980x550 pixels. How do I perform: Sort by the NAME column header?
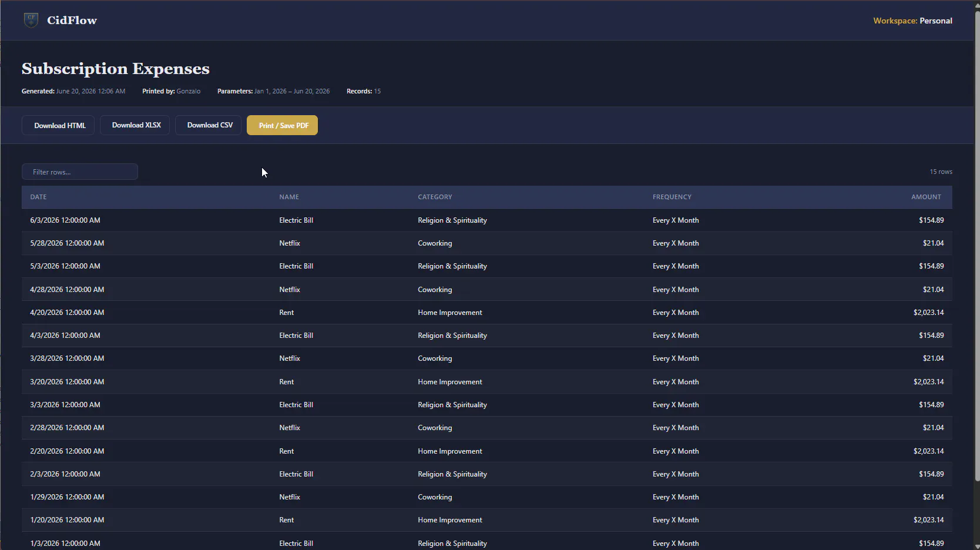tap(289, 197)
